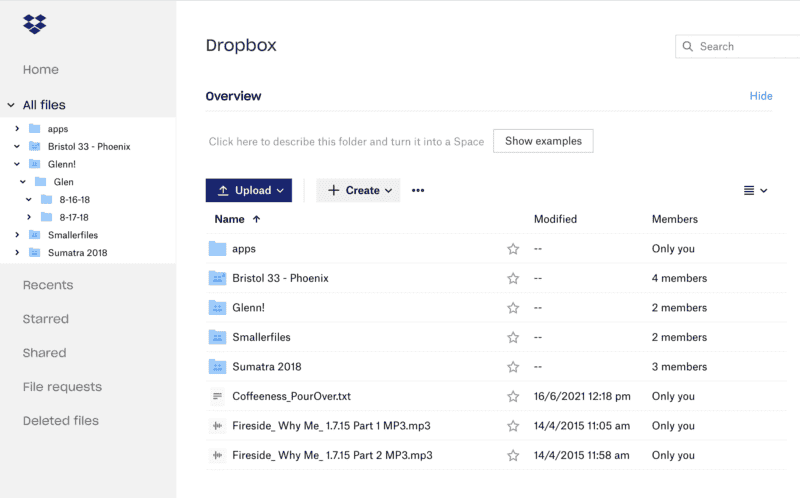The image size is (800, 498).
Task: Collapse Bristol 33 - Phoenix in sidebar
Action: [x=17, y=146]
